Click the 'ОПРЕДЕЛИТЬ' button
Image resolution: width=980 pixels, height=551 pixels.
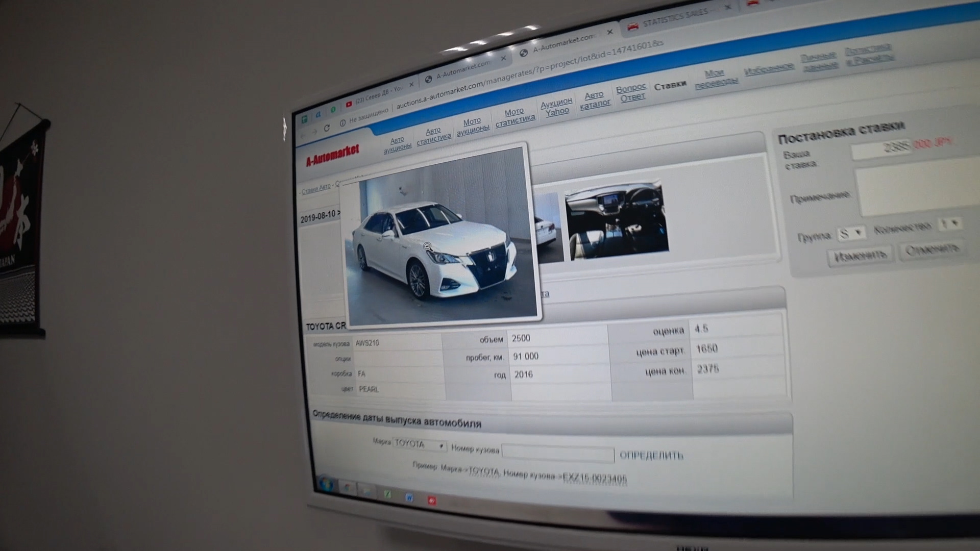[651, 455]
